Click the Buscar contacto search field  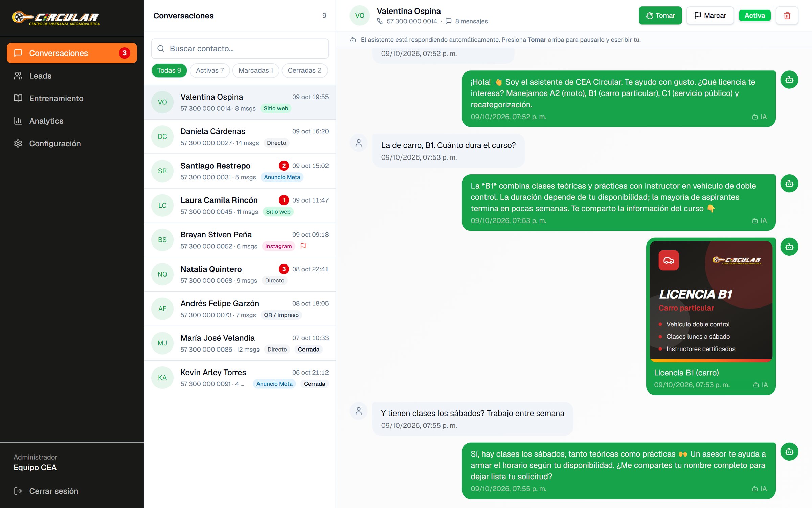[240, 49]
